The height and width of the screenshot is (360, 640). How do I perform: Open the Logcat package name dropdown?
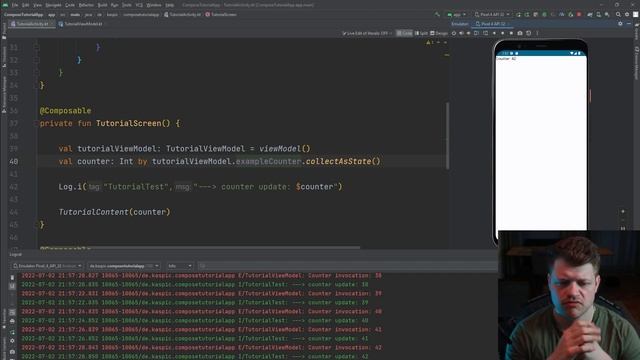point(123,266)
